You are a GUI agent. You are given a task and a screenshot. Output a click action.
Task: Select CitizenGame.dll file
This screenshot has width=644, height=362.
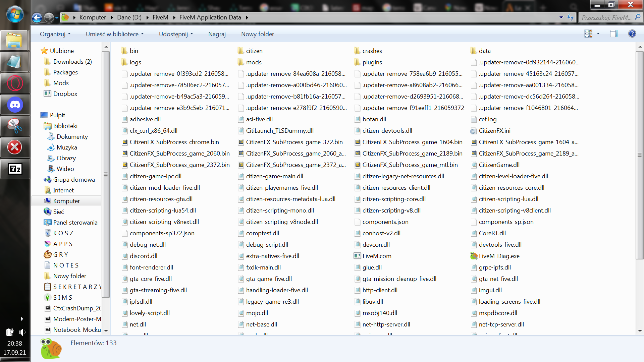point(495,165)
